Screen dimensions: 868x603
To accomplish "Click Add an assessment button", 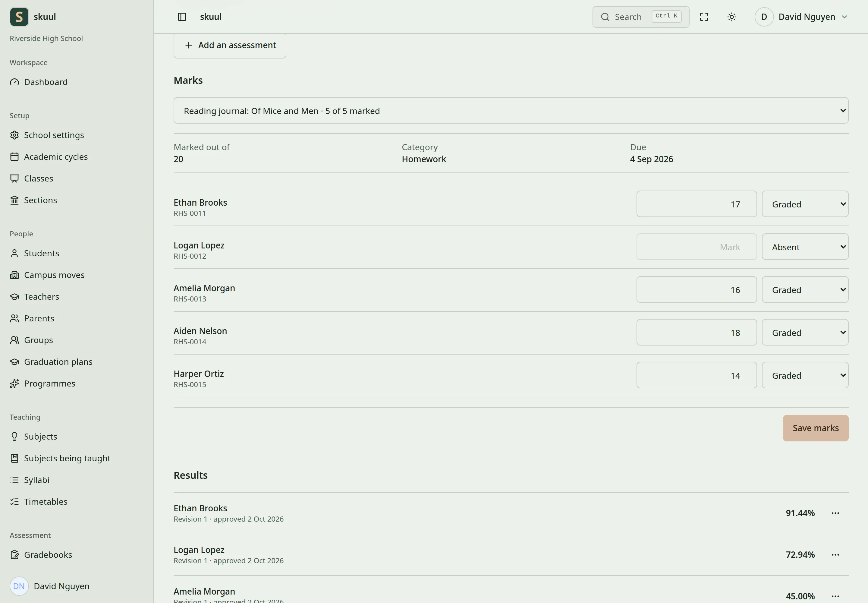I will (230, 45).
